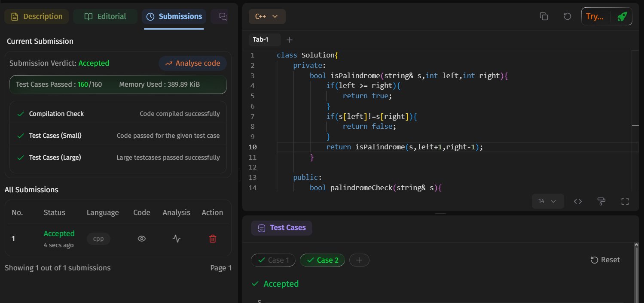Delete submission 1 with trash icon

coord(212,239)
